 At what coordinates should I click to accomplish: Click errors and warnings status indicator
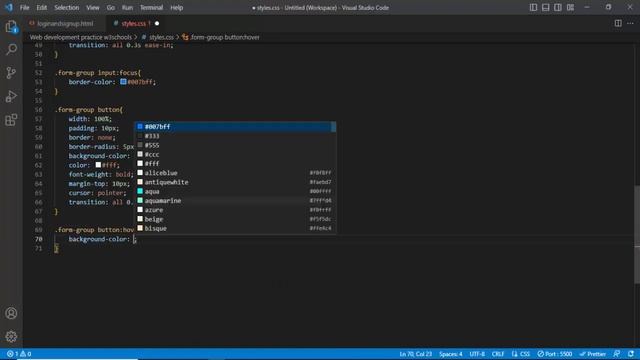click(19, 354)
